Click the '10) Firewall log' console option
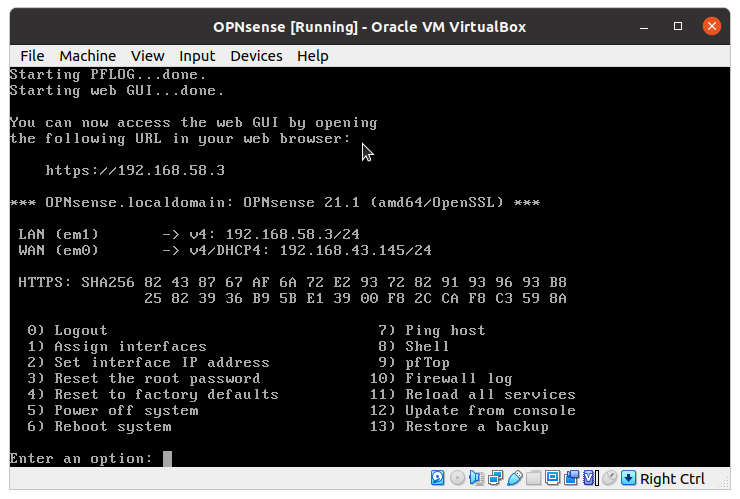The height and width of the screenshot is (499, 740). coord(441,379)
